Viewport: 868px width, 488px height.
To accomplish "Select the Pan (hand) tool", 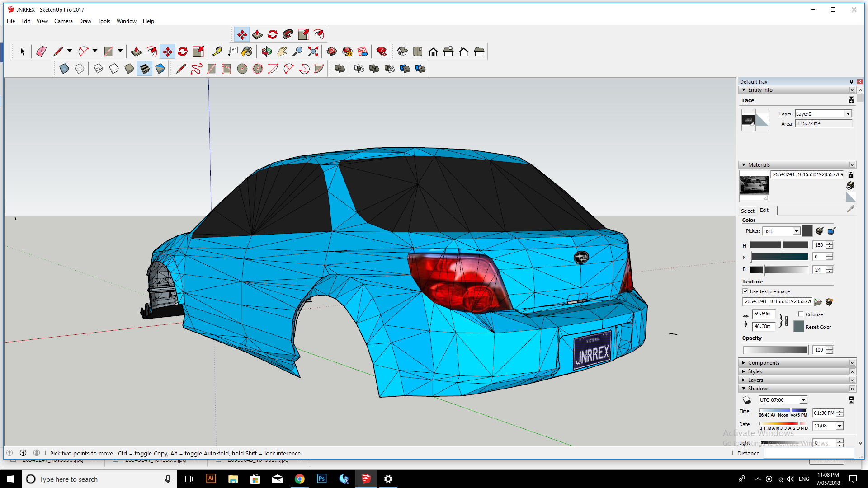I will (282, 52).
